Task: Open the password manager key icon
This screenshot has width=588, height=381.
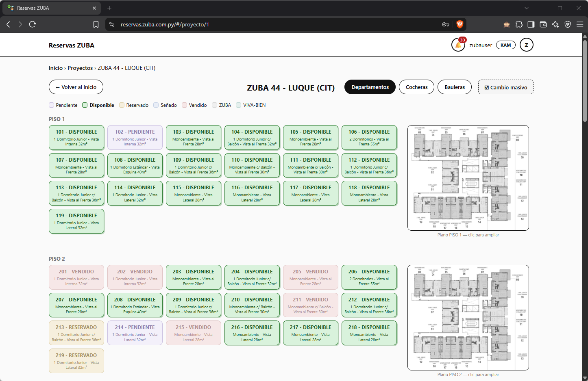Action: click(x=446, y=24)
